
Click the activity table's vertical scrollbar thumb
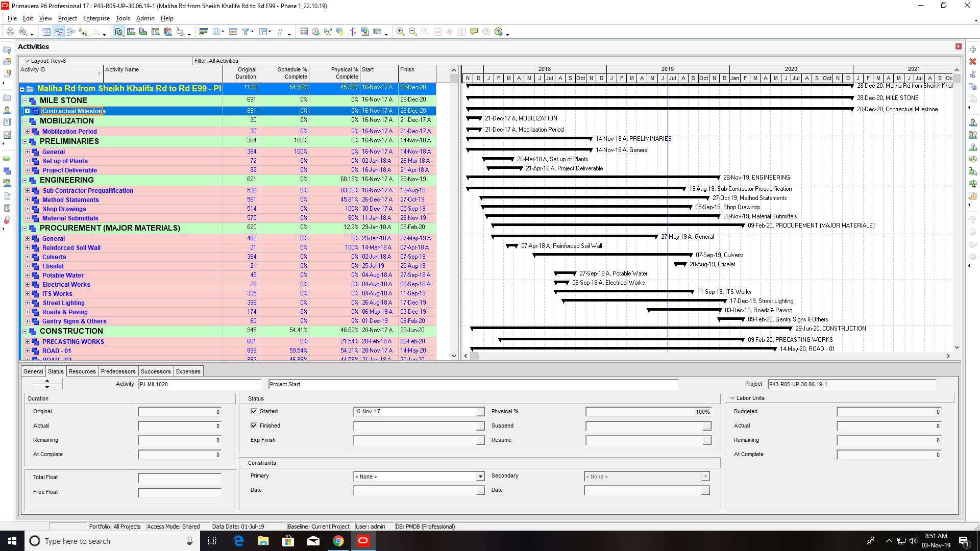[x=454, y=78]
